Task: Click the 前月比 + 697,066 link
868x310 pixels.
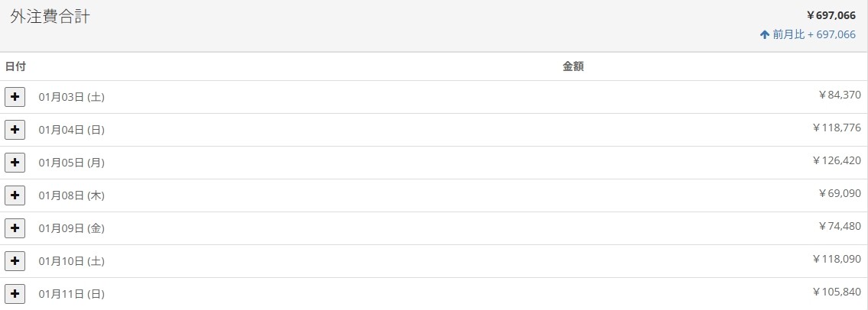Action: tap(813, 34)
